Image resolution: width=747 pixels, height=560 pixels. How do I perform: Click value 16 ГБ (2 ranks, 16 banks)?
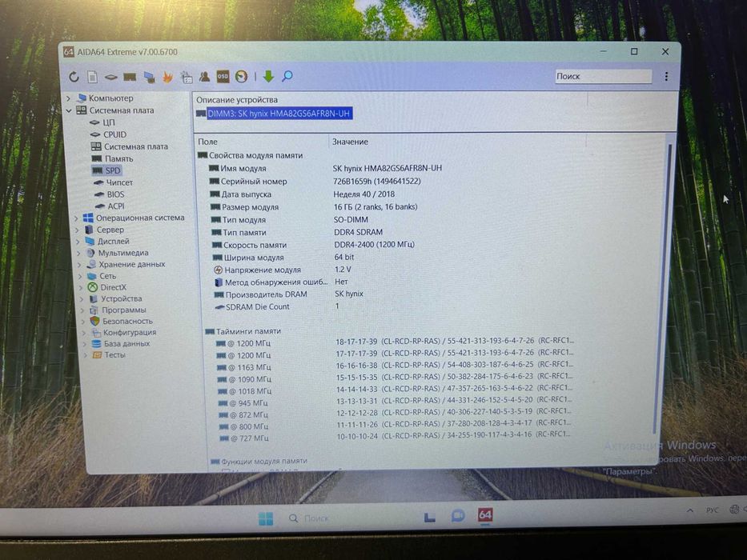tap(376, 207)
